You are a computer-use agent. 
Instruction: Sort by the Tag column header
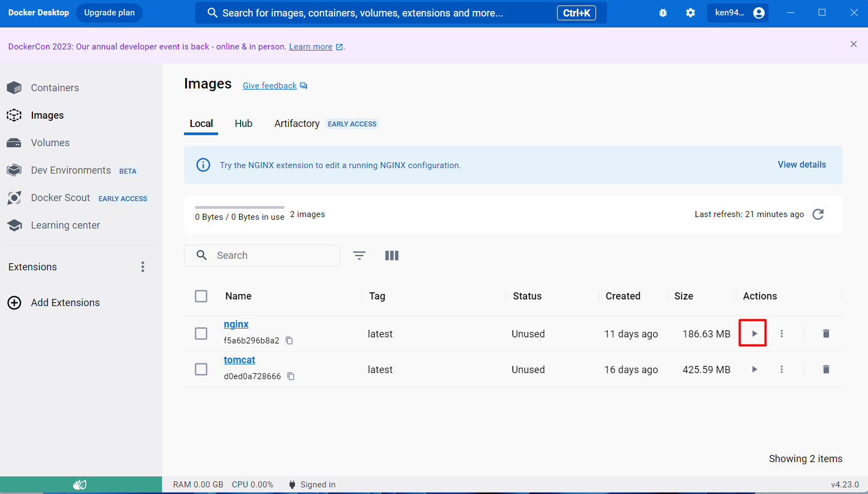(x=377, y=296)
